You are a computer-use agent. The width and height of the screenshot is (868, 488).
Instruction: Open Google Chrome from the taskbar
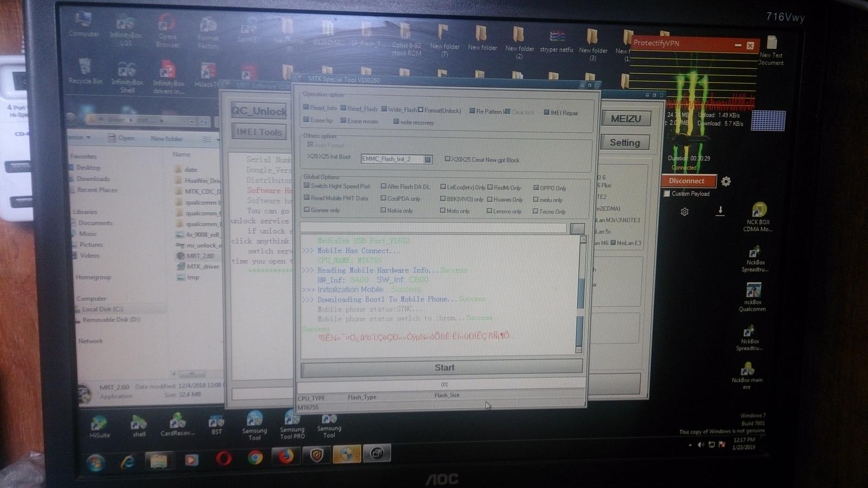255,458
